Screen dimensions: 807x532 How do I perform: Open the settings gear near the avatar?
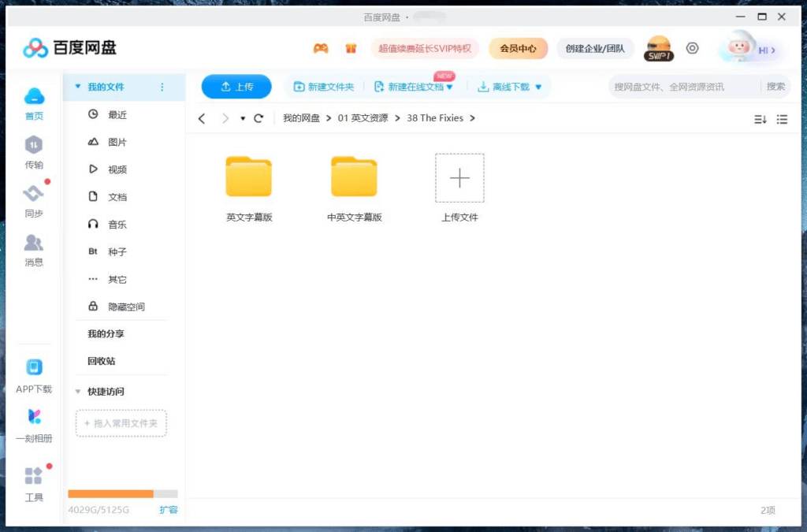click(692, 48)
